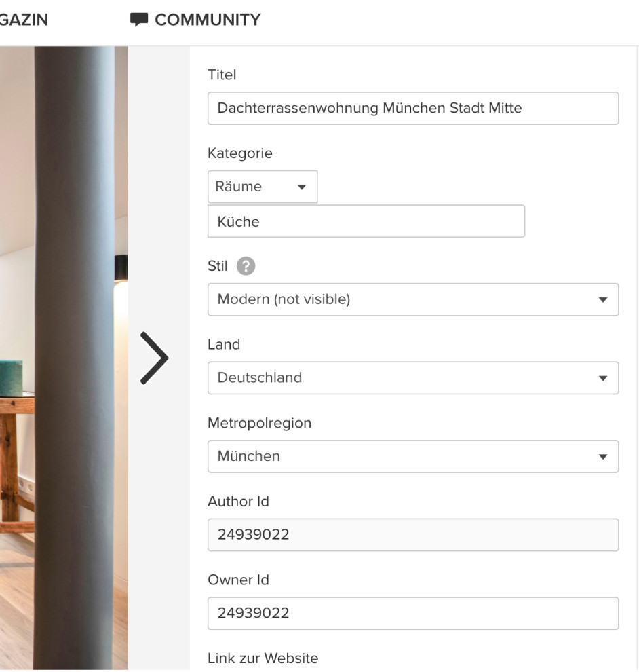Go to next photo with right chevron
This screenshot has width=639, height=672.
155,358
